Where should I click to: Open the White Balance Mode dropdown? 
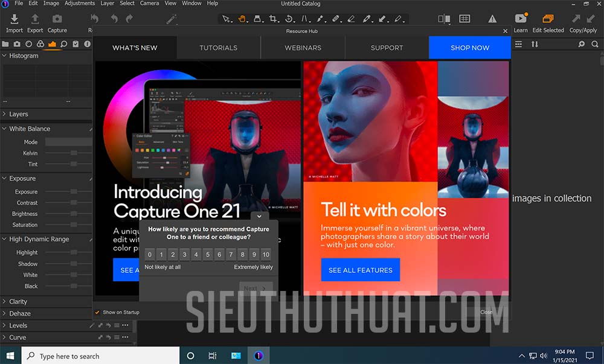69,142
